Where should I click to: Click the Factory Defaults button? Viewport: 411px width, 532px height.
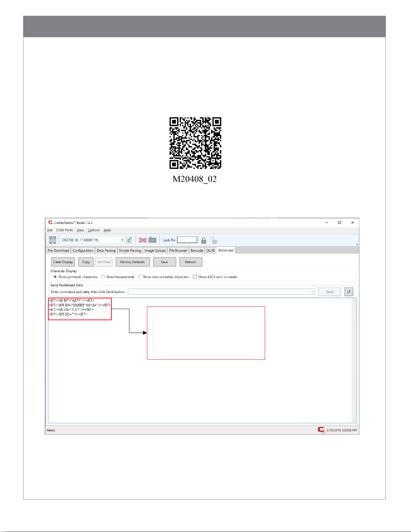[x=133, y=262]
